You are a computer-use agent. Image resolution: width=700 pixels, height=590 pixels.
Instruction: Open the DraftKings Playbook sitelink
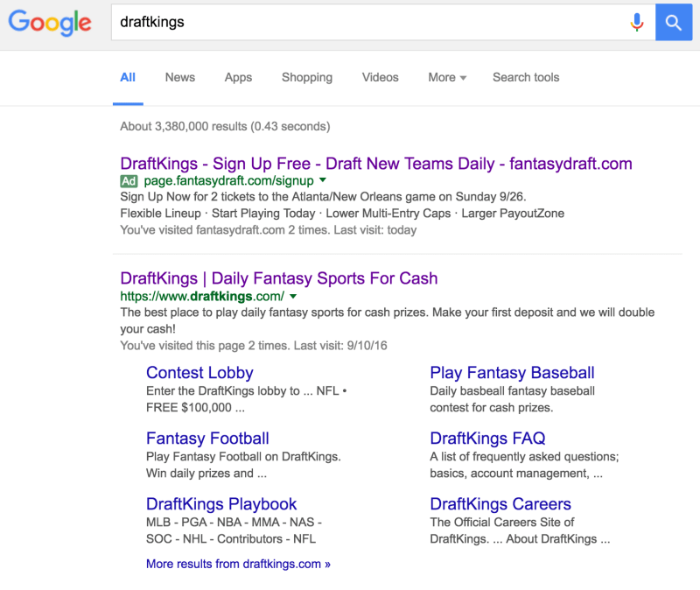point(221,504)
